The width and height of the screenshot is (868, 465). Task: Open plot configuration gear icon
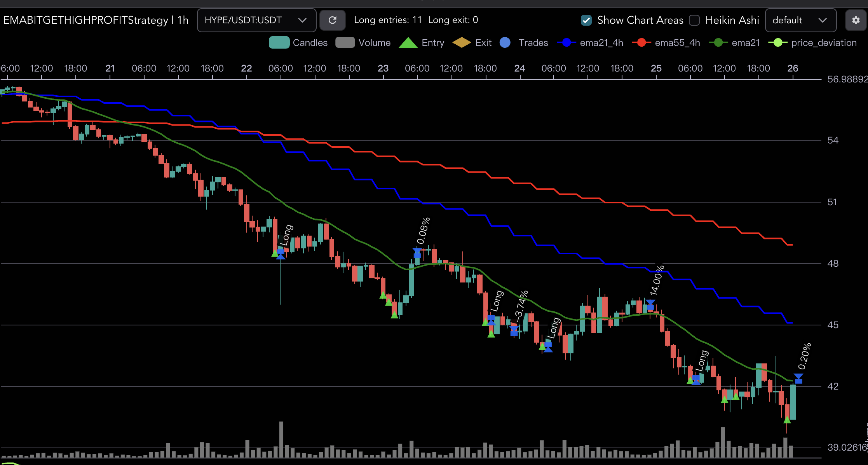(x=856, y=20)
